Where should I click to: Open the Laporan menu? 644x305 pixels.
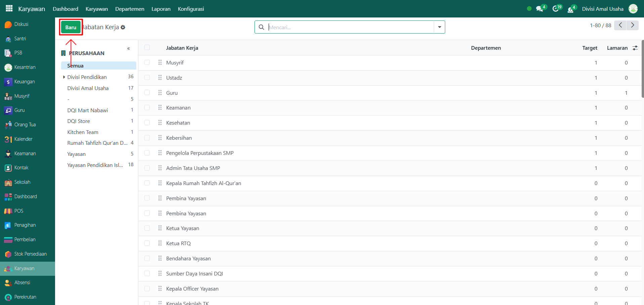[161, 9]
